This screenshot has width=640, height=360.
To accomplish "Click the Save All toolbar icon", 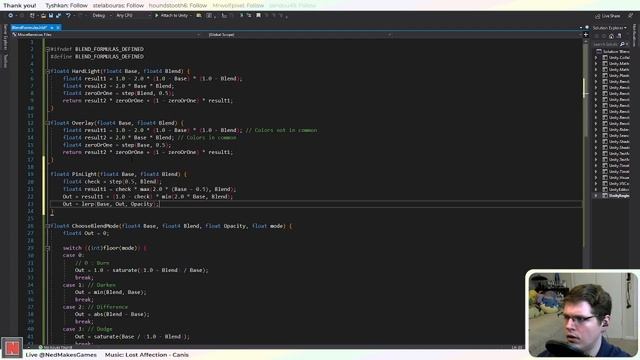I will pos(58,16).
